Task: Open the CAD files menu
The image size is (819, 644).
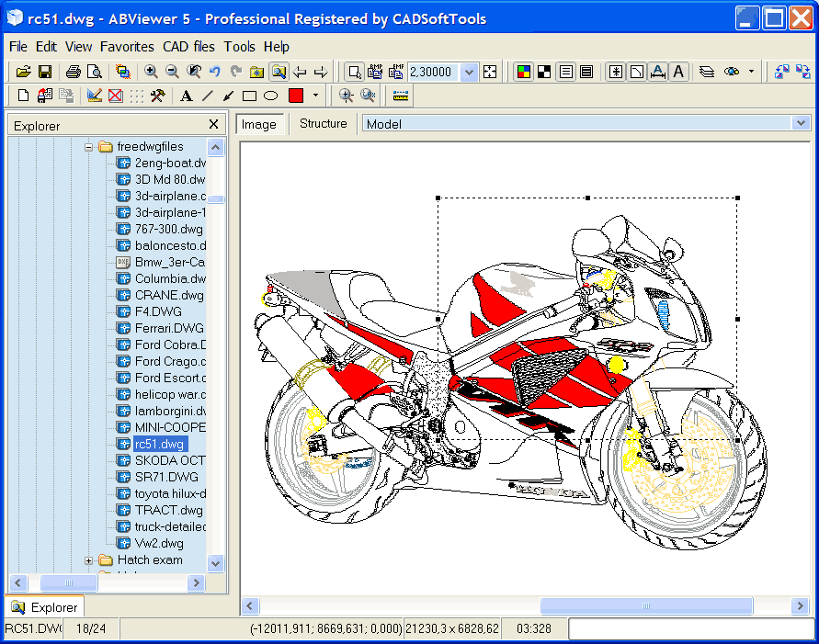Action: coord(188,46)
